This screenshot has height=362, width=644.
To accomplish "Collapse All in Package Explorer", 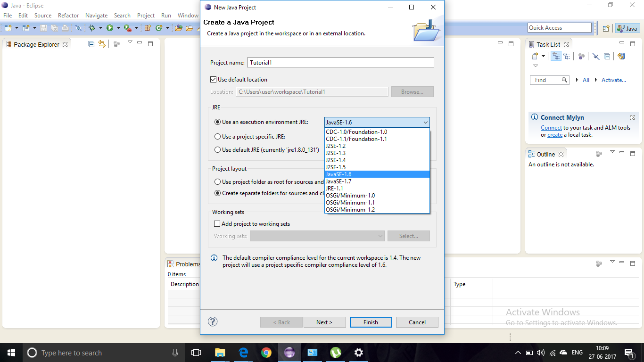I will tap(91, 44).
